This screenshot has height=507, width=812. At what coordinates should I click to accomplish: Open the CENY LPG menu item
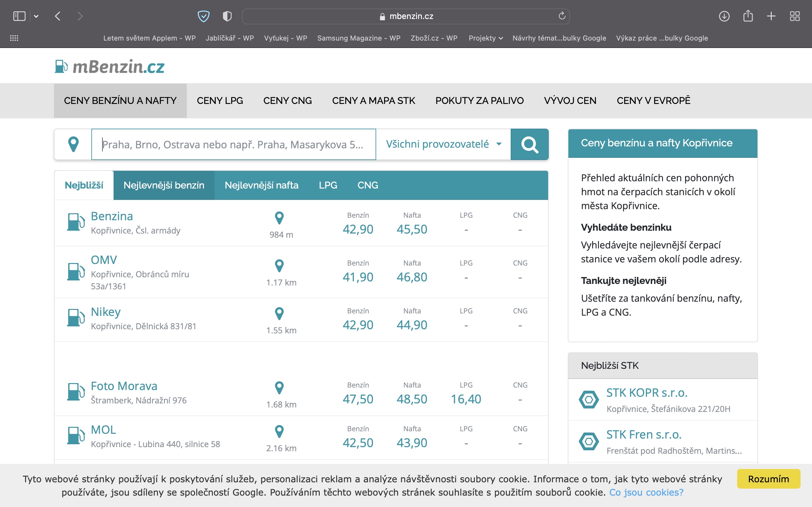point(220,100)
